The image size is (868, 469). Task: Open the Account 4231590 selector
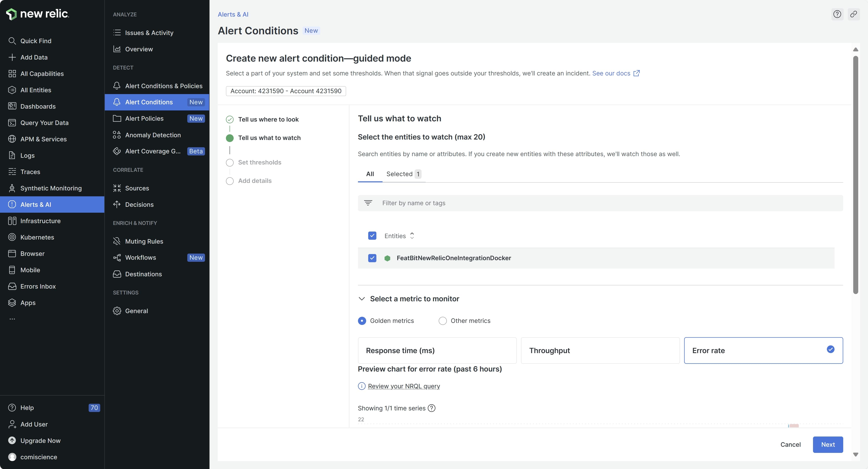[x=286, y=91]
